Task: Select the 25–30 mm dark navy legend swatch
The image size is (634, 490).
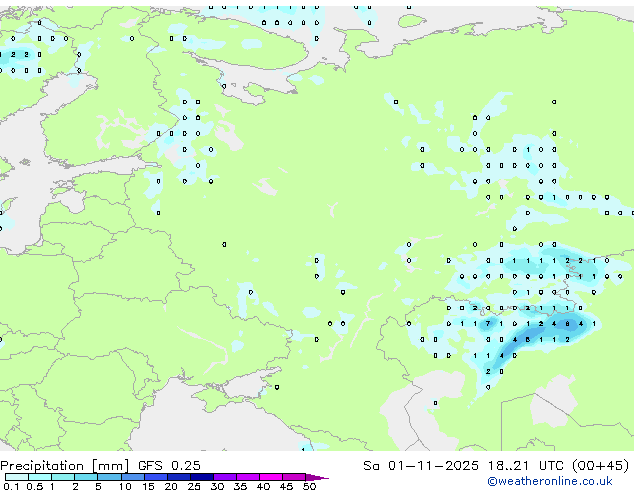Action: (x=202, y=477)
